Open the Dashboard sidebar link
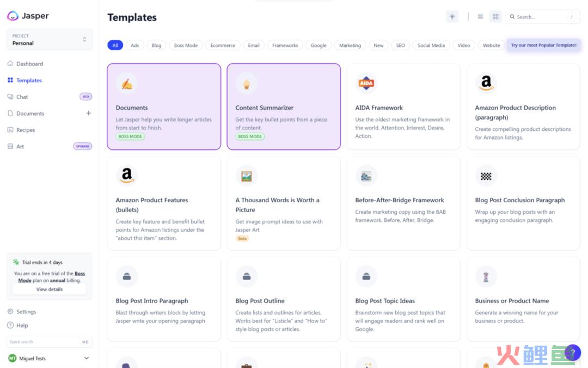Image resolution: width=588 pixels, height=368 pixels. click(29, 63)
